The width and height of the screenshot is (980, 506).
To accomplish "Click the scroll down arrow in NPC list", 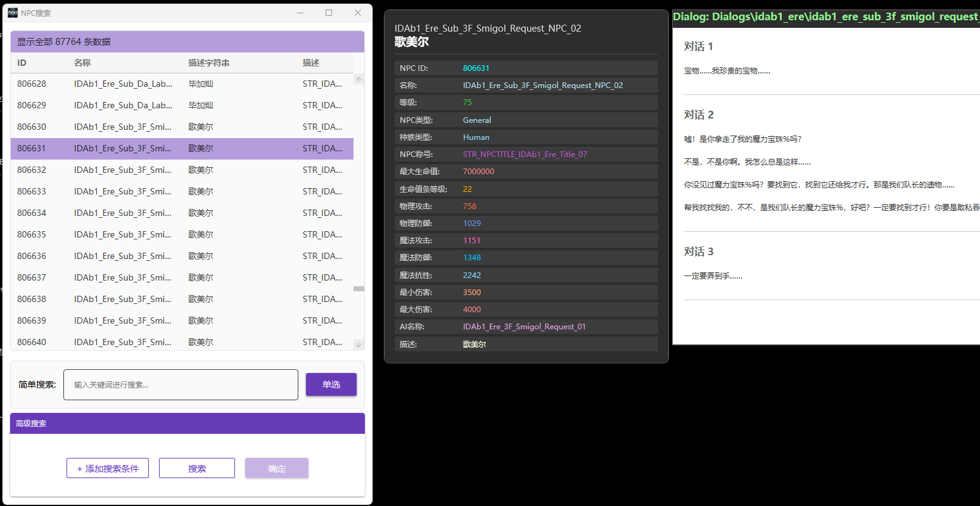I will click(359, 345).
